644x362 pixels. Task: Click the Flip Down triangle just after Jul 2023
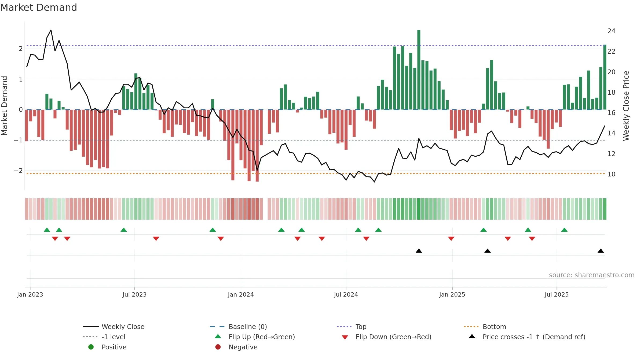point(156,239)
